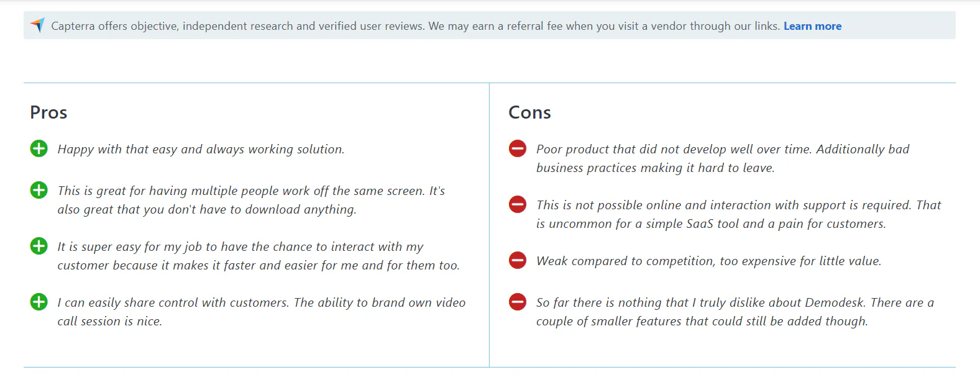
Task: Click the Capterra arrow logo icon
Action: pos(37,25)
